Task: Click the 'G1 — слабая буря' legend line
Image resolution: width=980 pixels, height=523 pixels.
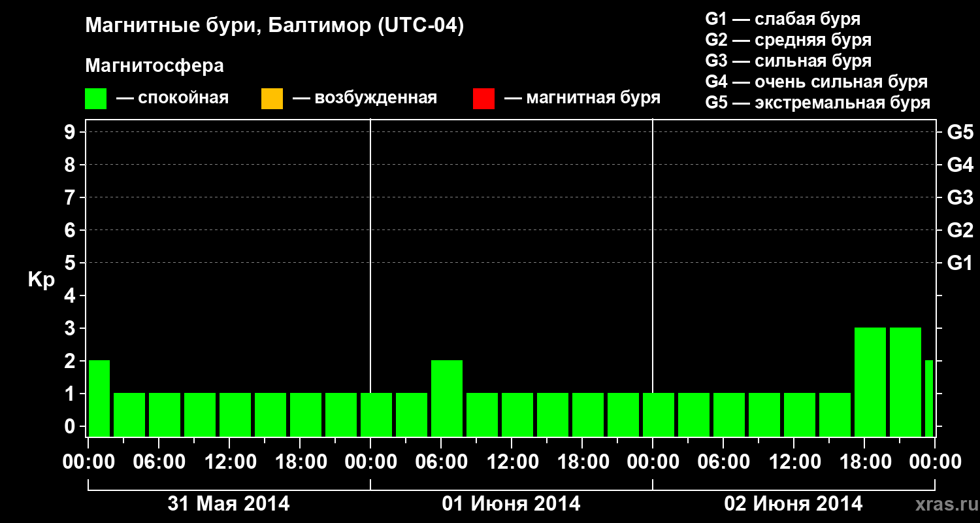Action: point(783,19)
